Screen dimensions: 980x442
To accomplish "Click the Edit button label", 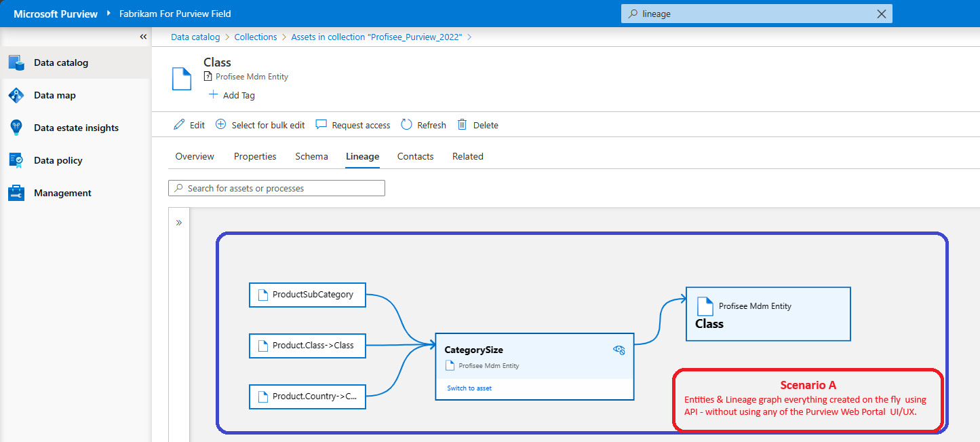I will tap(197, 125).
